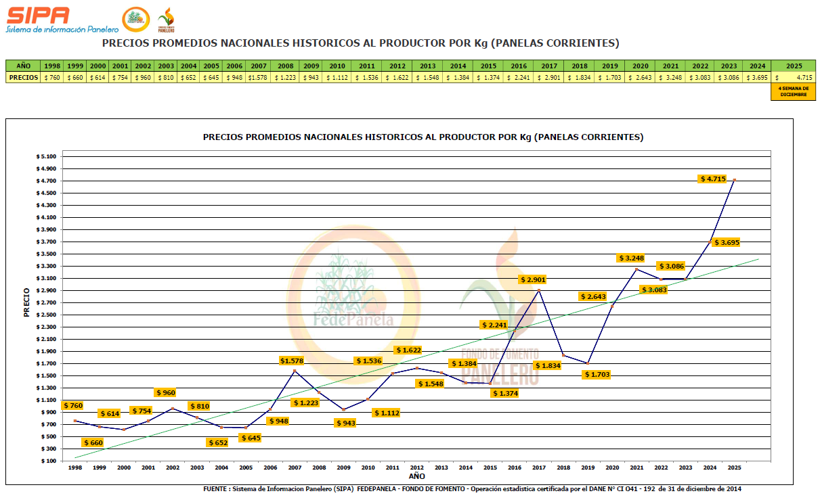The height and width of the screenshot is (504, 820).
Task: Click the $ 2.901 data label in chart
Action: [x=532, y=279]
